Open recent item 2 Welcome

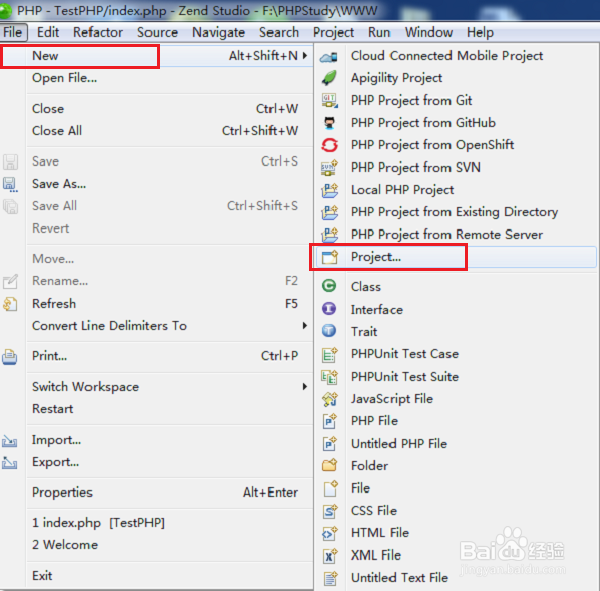[x=170, y=545]
